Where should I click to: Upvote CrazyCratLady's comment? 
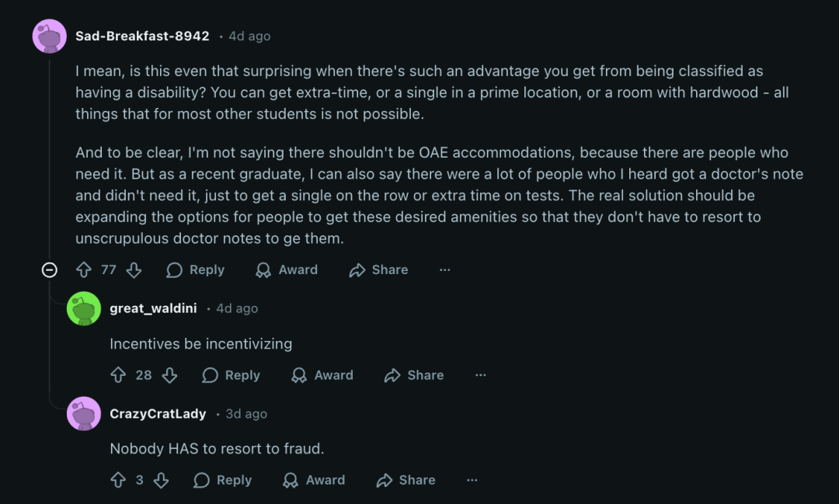pos(118,480)
